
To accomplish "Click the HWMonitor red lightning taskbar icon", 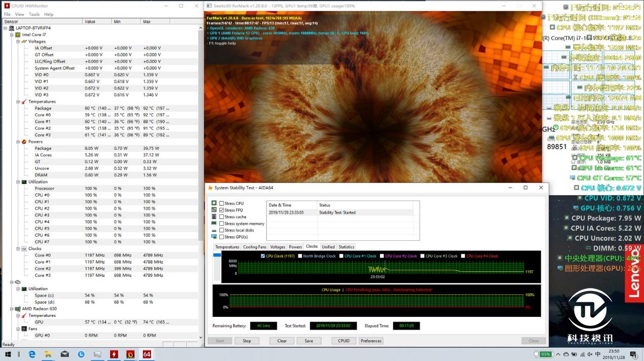I will coord(114,354).
